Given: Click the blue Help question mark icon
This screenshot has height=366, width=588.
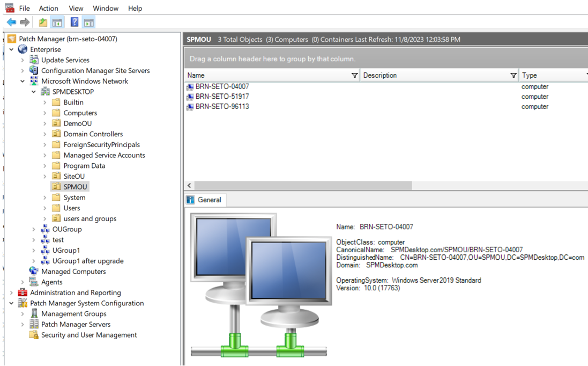Looking at the screenshot, I should coord(75,23).
